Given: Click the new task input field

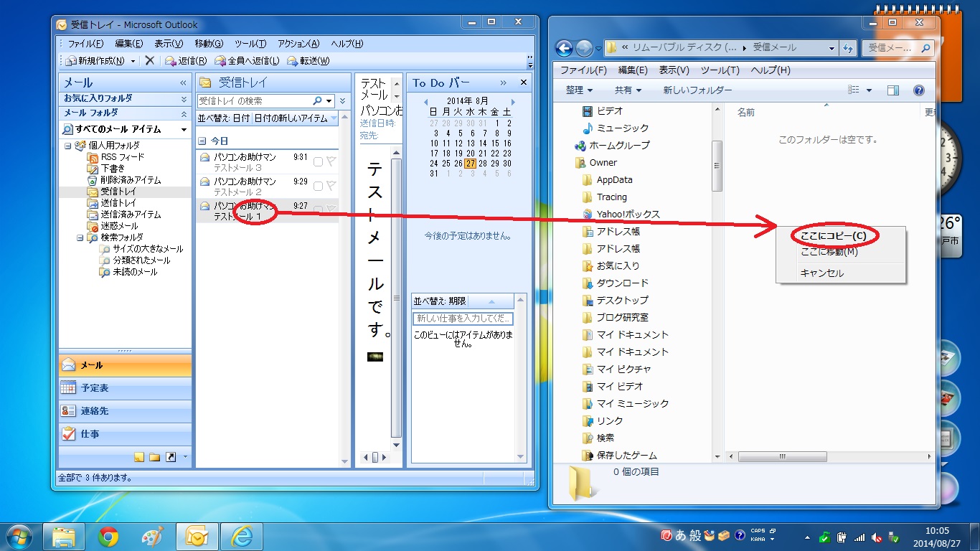Looking at the screenshot, I should [463, 319].
